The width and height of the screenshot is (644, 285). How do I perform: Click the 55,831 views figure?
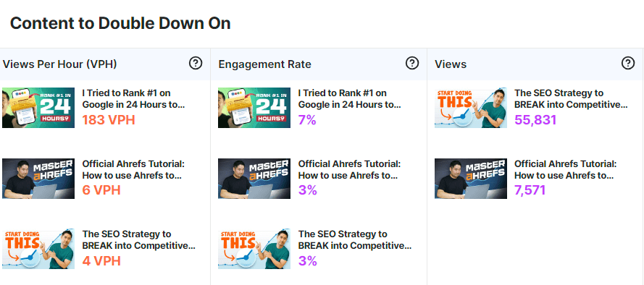535,120
